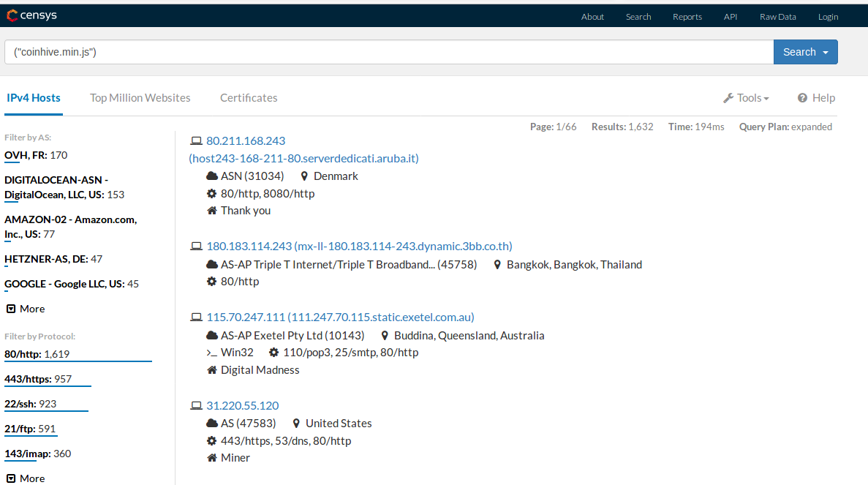Open the About page
868x485 pixels.
(592, 17)
